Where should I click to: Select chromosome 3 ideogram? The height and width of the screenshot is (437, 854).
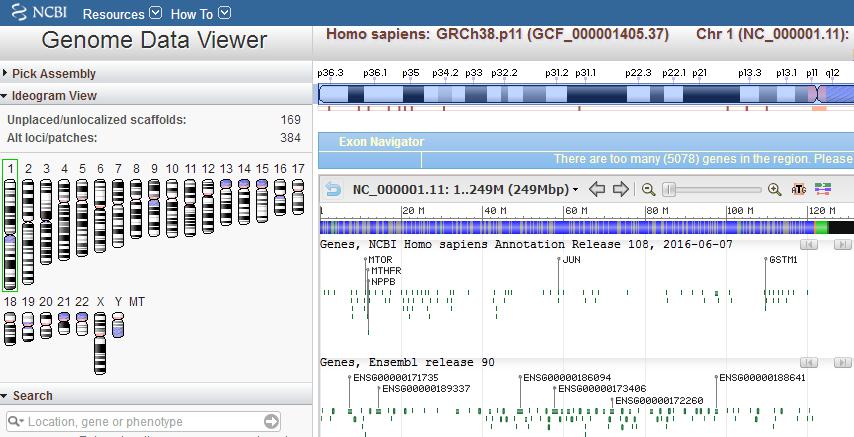46,222
